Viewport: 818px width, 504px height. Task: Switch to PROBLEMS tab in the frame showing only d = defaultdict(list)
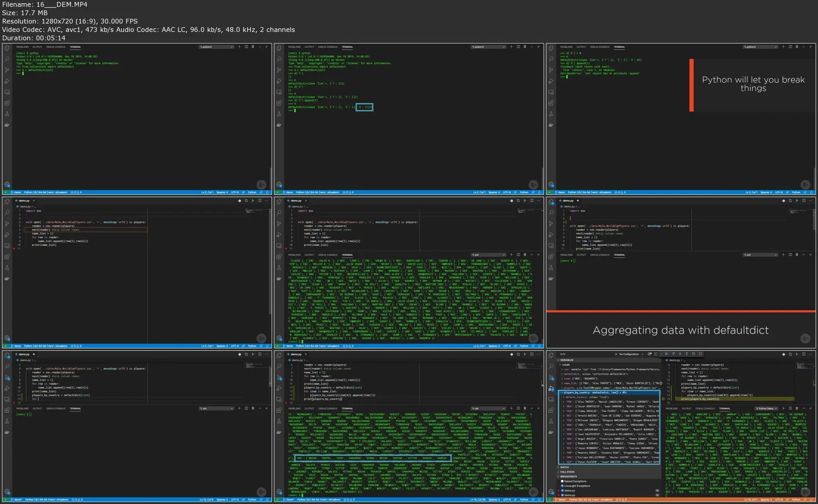coord(22,47)
